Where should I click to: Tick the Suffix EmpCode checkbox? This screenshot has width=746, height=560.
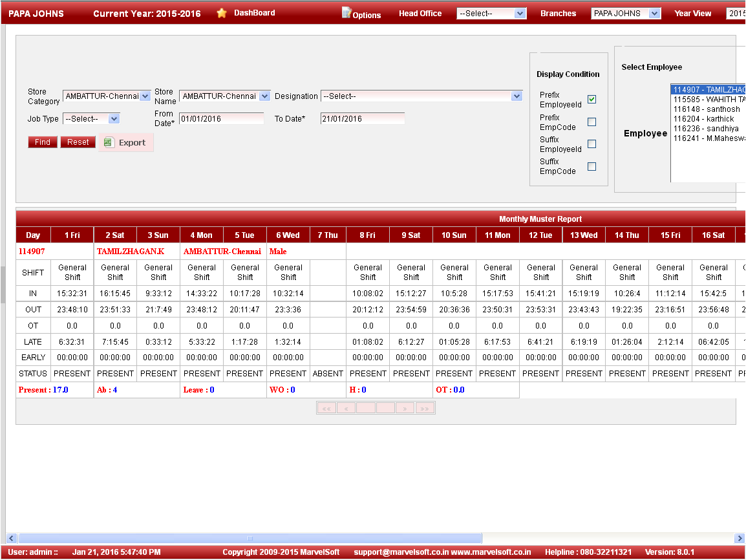pos(591,166)
